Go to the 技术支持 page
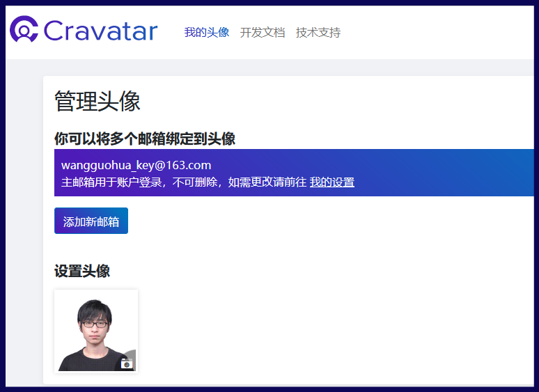Image resolution: width=539 pixels, height=392 pixels. (x=318, y=32)
